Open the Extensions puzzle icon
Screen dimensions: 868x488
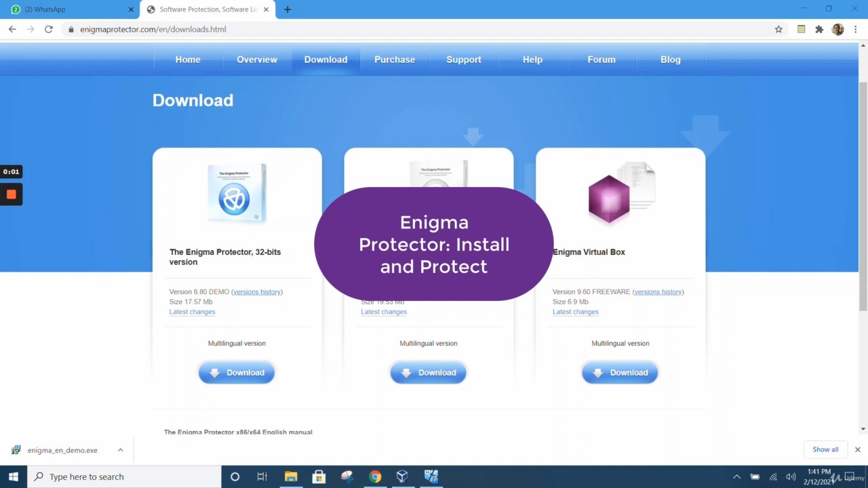(819, 29)
